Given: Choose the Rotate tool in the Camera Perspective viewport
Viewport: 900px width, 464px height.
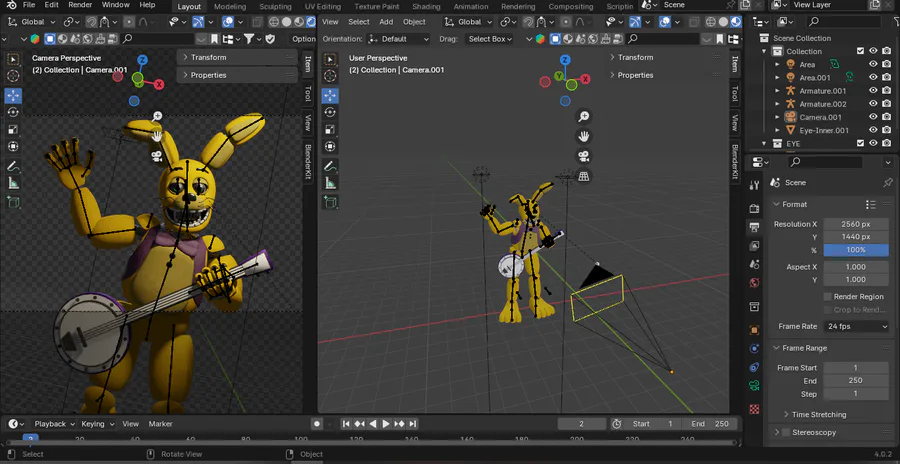Looking at the screenshot, I should coord(13,113).
